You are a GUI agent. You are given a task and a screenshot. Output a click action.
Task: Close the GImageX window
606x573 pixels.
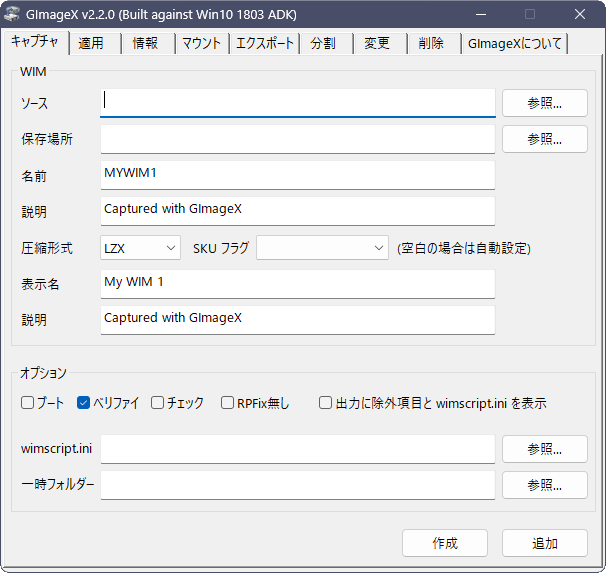(x=580, y=14)
